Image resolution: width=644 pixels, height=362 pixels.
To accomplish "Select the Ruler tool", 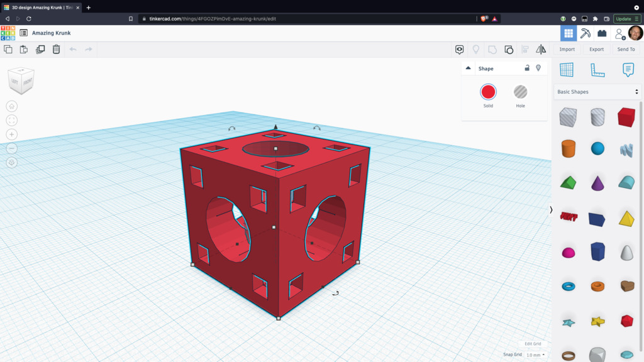I will [597, 70].
